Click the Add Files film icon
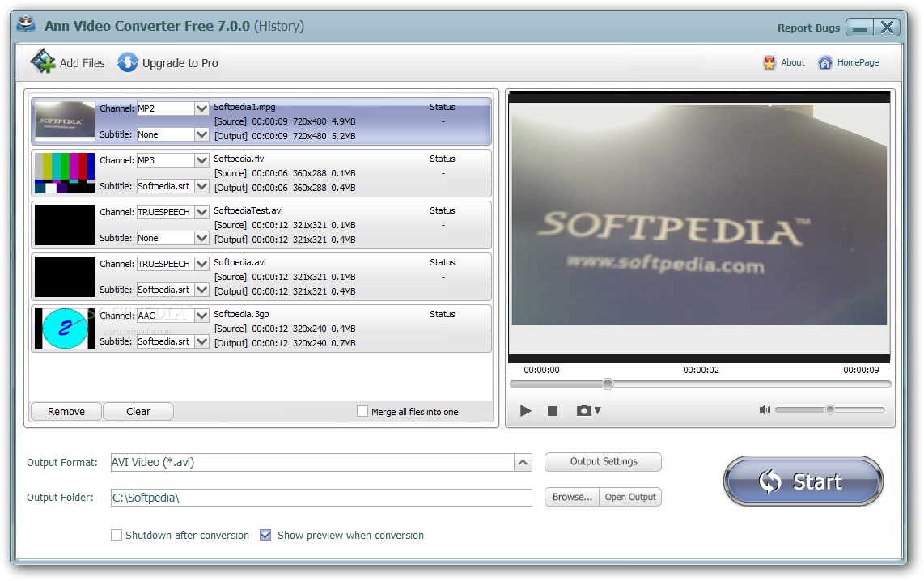Viewport: 924px width, 581px height. pos(43,61)
